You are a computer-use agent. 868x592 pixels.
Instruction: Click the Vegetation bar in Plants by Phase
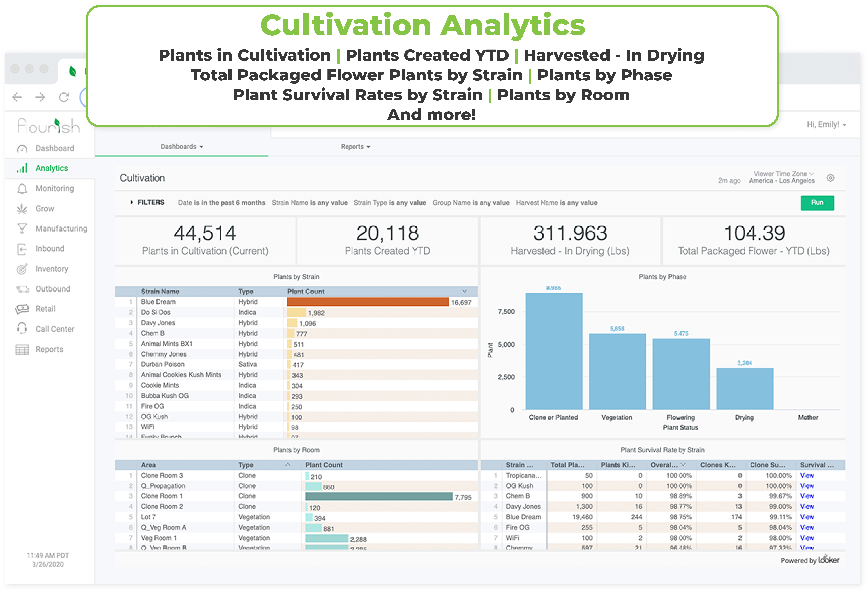pyautogui.click(x=617, y=371)
